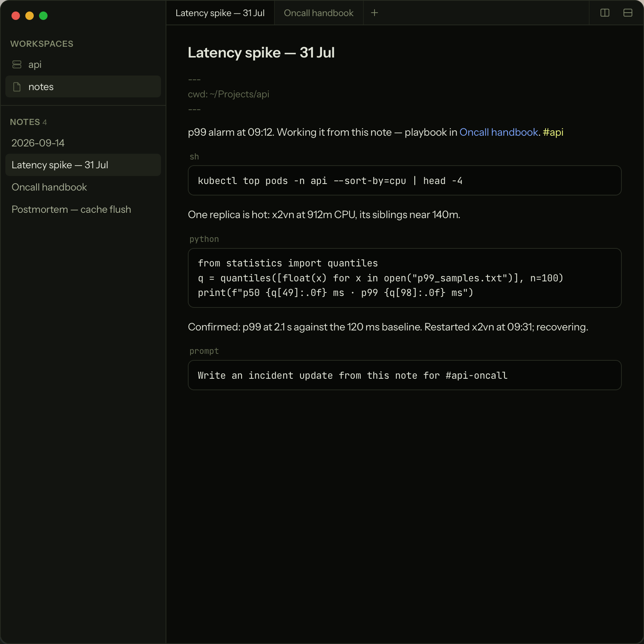Open Postmortem — cache flush note

[83, 209]
